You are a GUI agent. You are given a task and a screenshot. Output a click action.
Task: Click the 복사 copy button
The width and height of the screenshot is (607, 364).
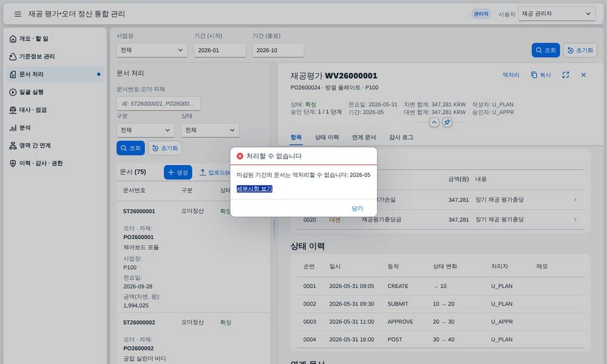tap(541, 75)
